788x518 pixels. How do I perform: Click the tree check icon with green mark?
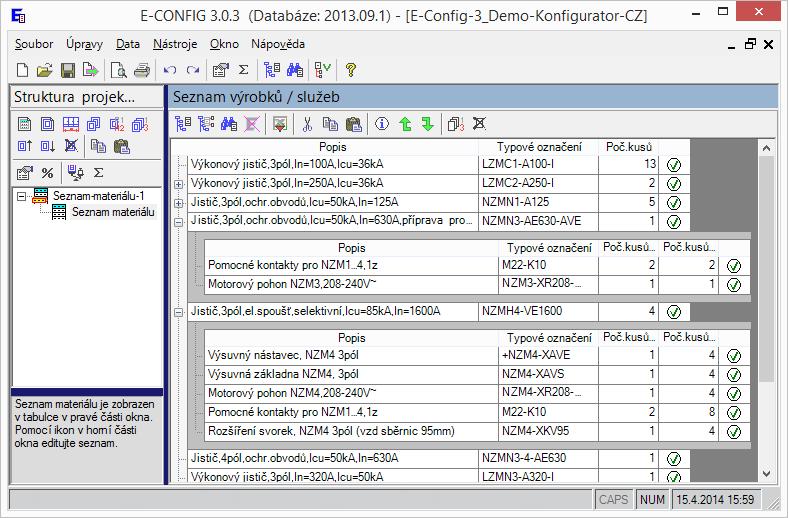(322, 70)
